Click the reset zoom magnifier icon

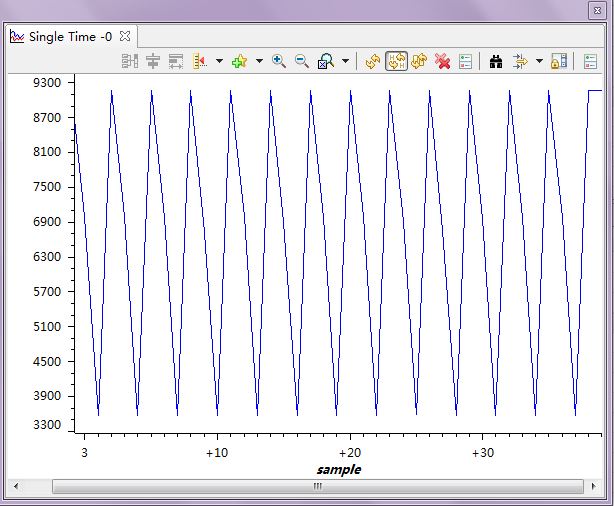tap(326, 61)
